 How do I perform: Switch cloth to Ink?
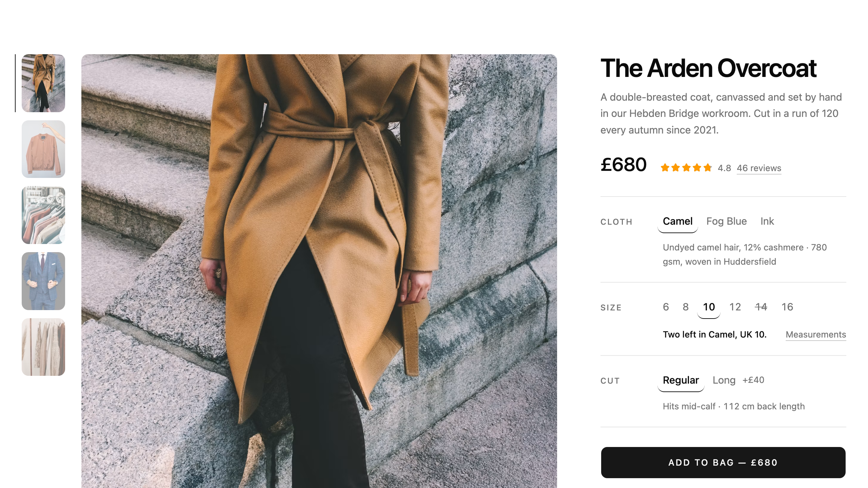tap(767, 222)
